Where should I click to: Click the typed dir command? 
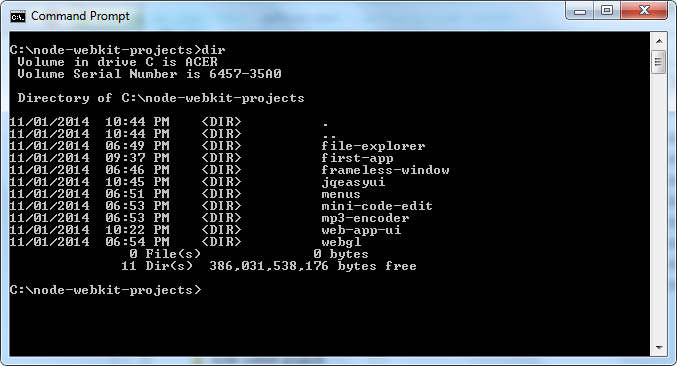click(x=214, y=50)
